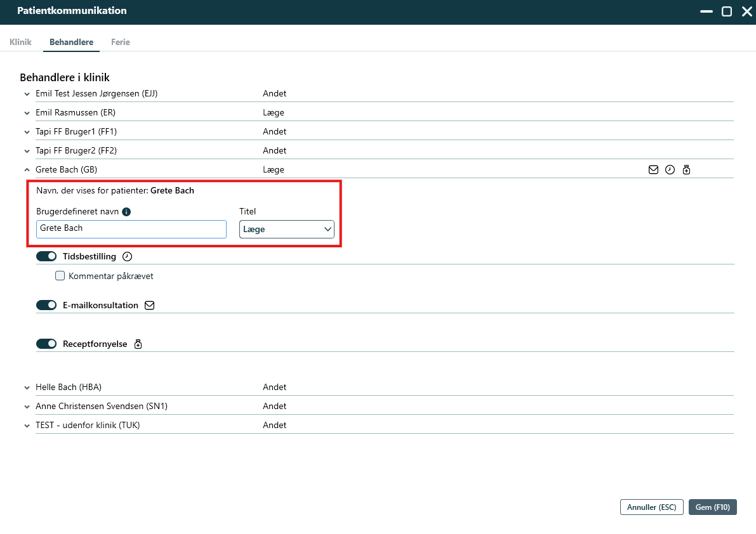Collapse the Grete Bach (GB) row chevron
756x534 pixels.
27,170
